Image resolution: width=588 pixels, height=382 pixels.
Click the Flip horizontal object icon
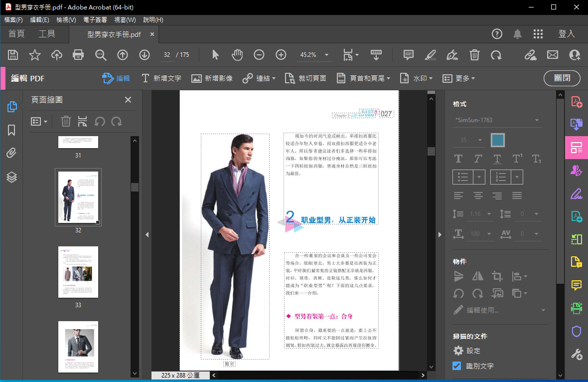tap(477, 276)
